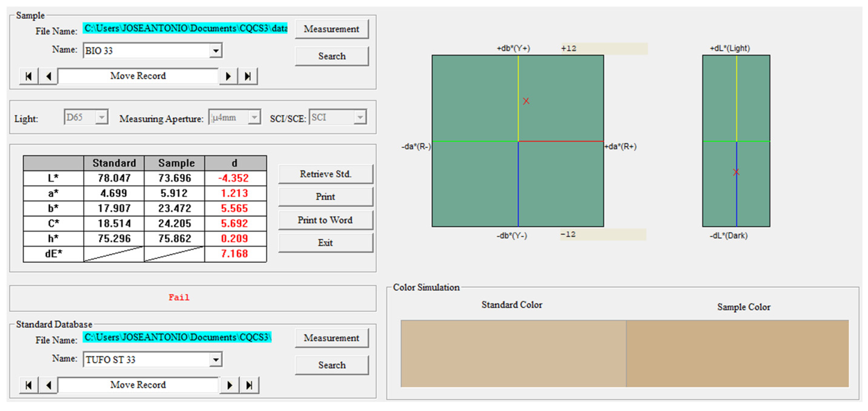
Task: Jump to first sample record
Action: tap(29, 76)
